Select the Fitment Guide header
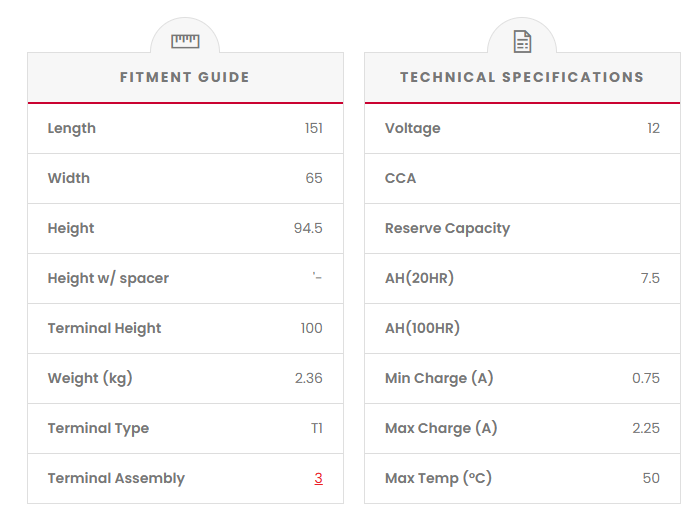691x527 pixels. [x=185, y=77]
